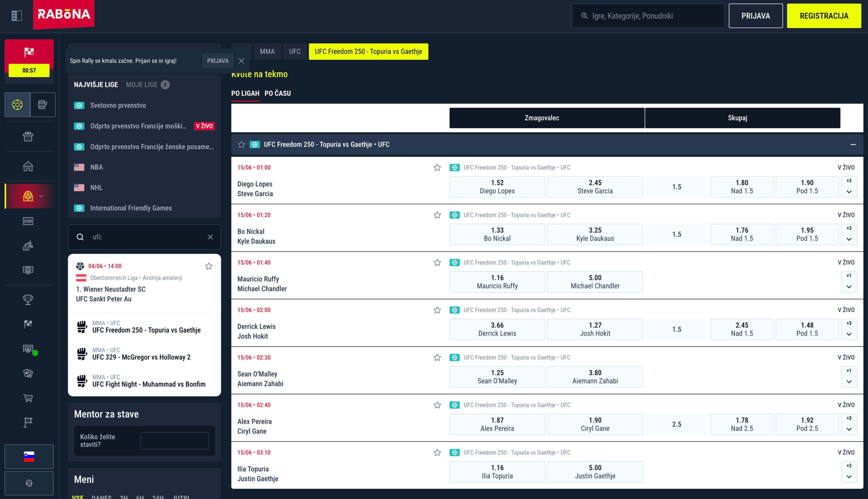Favorite the Wiener Neustadter SC search result
Viewport: 868px width, 499px height.
click(209, 266)
